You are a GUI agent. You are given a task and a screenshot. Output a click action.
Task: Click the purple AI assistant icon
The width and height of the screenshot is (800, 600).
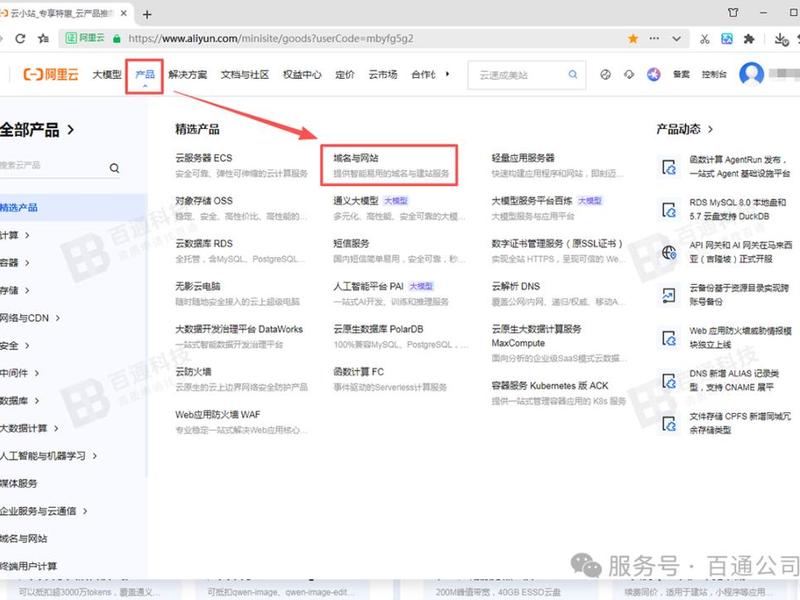tap(654, 74)
